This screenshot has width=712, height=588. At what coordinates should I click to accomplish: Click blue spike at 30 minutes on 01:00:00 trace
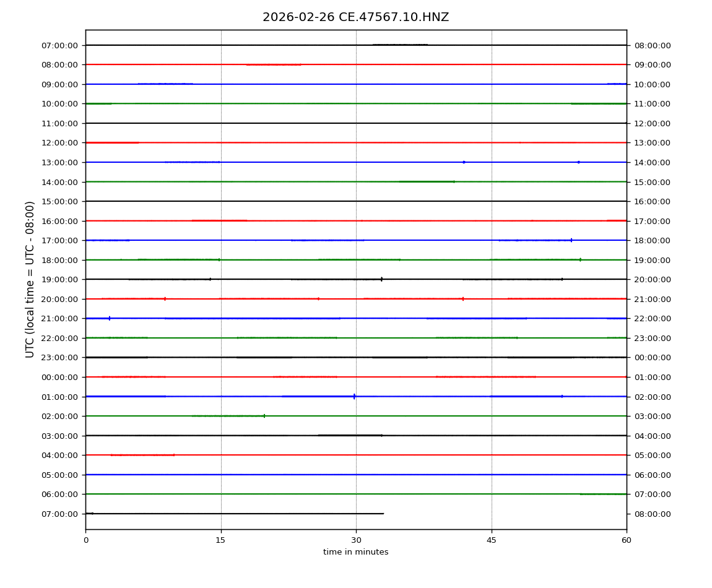coord(354,396)
